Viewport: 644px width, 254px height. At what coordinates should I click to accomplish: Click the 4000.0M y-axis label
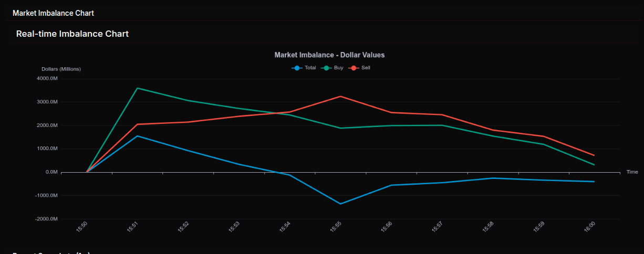click(47, 79)
